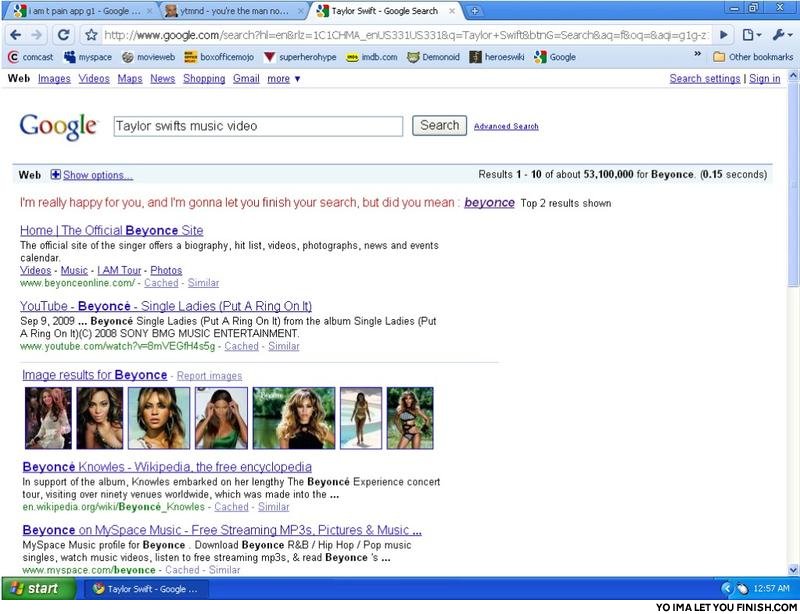This screenshot has width=800, height=614.
Task: Click the Go arrow beside the address bar
Action: tap(723, 35)
